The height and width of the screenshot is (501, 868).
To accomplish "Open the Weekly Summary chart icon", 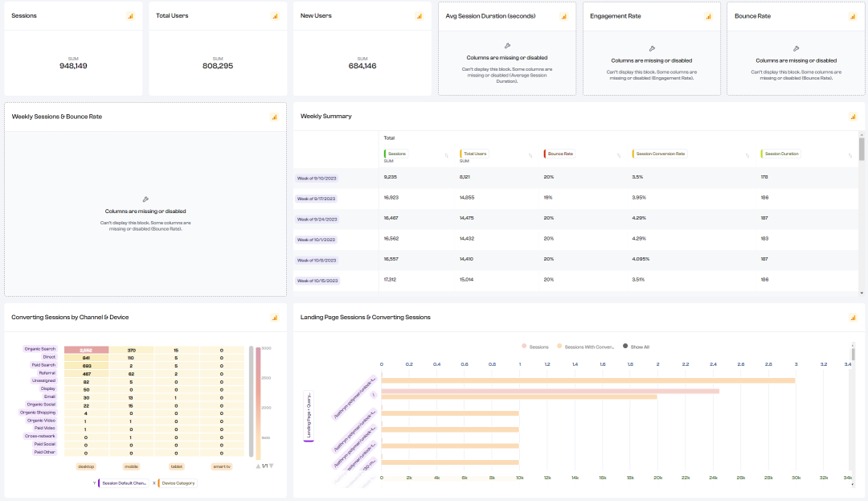I will [x=853, y=117].
